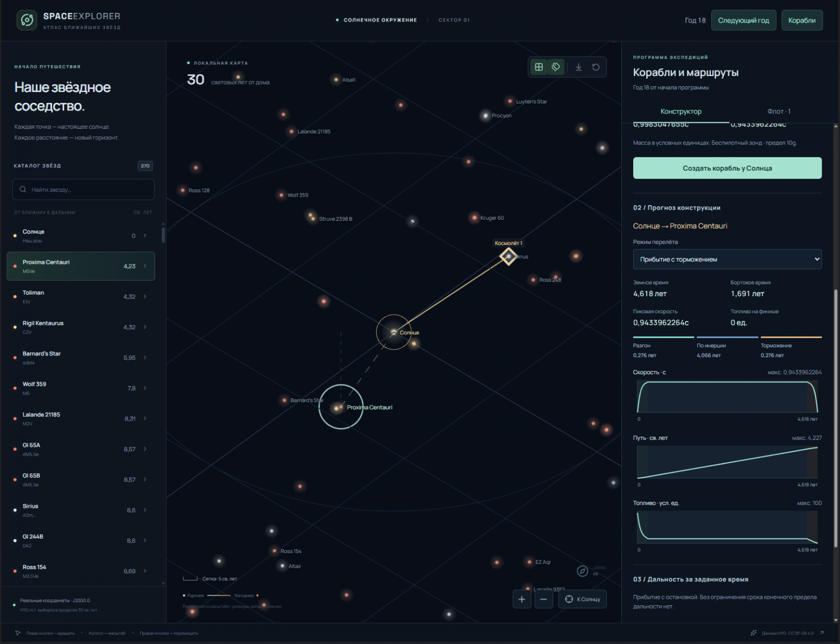Select Lalande 21185 in the star catalog
840x644 pixels.
click(81, 418)
